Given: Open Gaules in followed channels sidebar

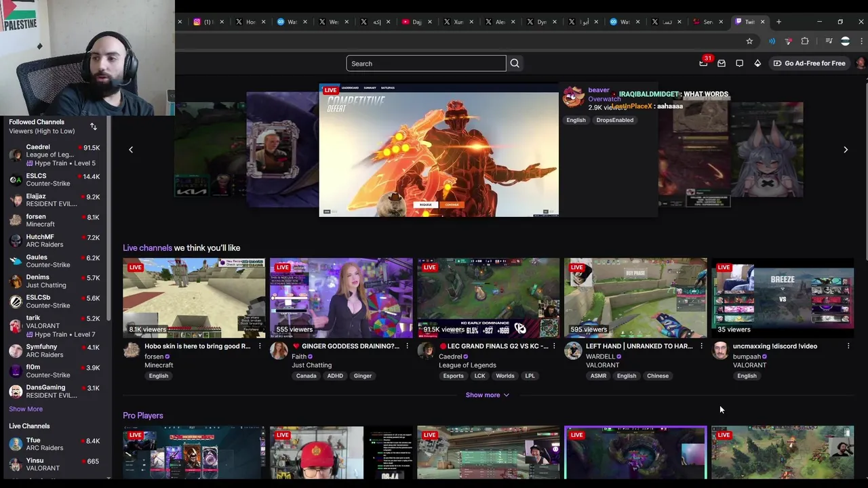Looking at the screenshot, I should (x=56, y=261).
